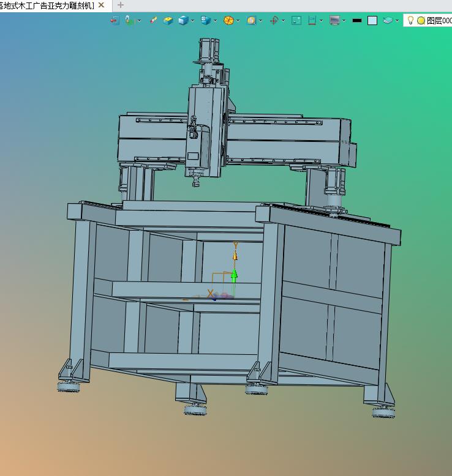Click the yellow circle layer status icon
This screenshot has width=452, height=476.
(x=421, y=21)
